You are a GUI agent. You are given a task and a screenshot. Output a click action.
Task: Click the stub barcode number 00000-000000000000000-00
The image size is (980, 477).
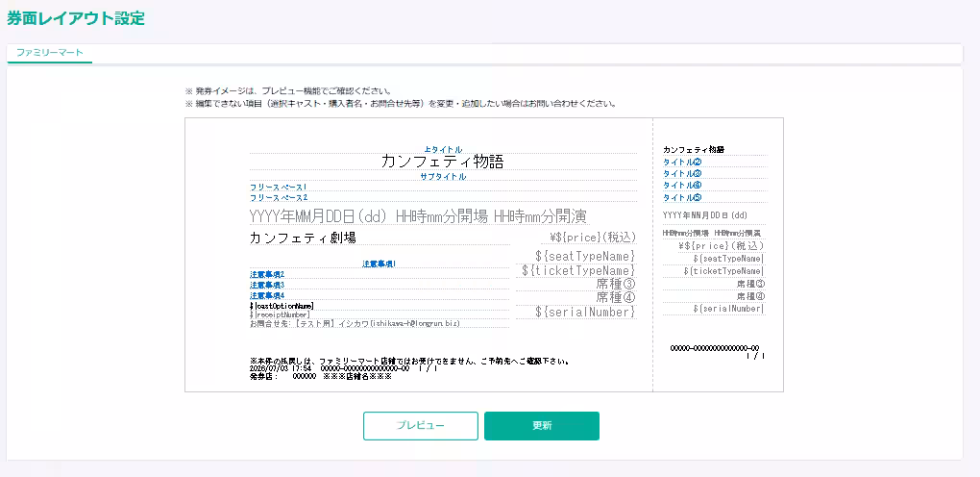pos(715,348)
